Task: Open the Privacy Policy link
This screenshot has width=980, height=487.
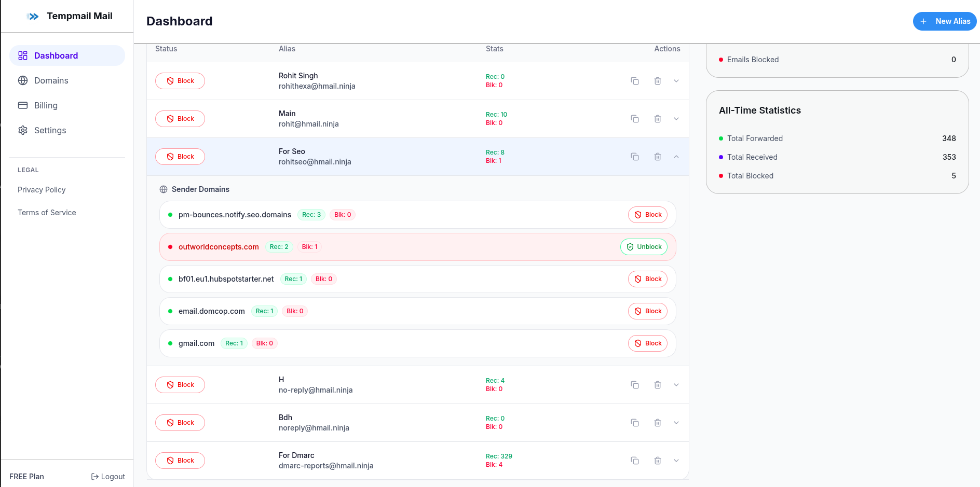Action: tap(42, 190)
